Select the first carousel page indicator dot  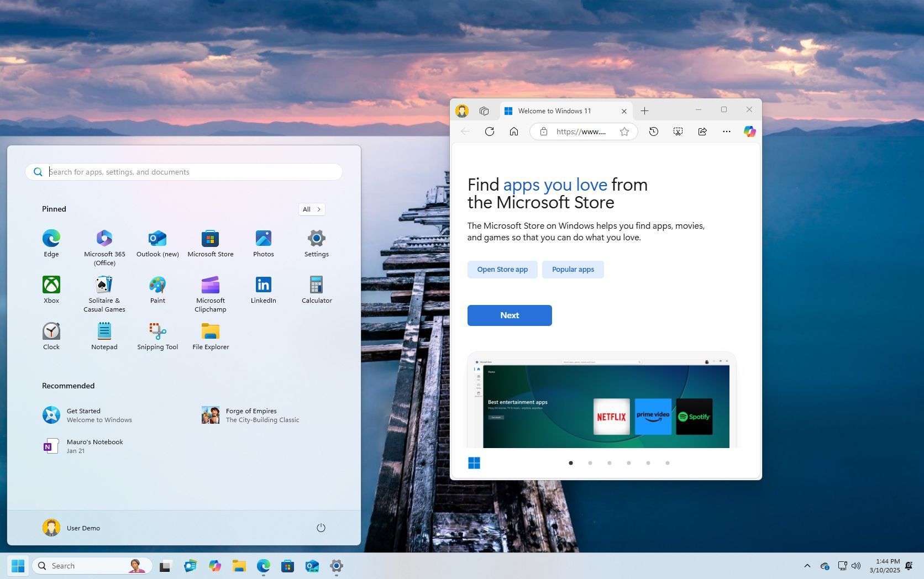pos(571,463)
